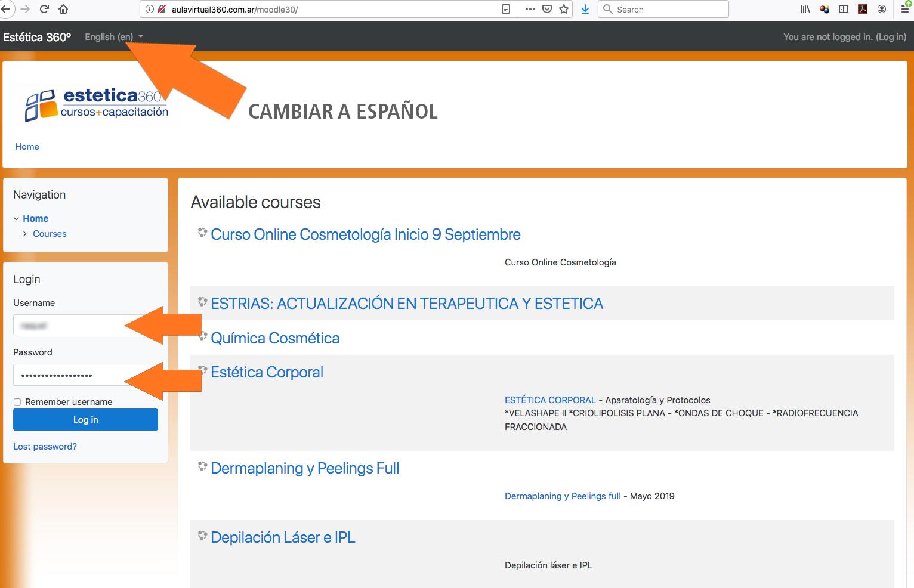Save page to Pocket icon
This screenshot has height=588, width=914.
click(x=547, y=9)
